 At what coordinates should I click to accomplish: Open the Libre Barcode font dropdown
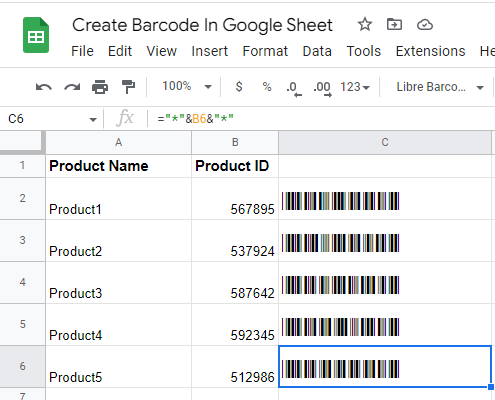[x=440, y=87]
